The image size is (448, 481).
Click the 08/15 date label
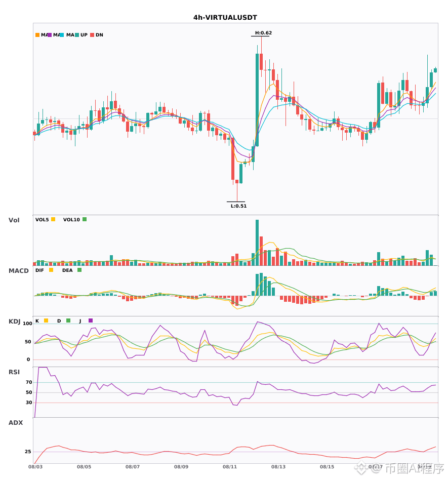point(327,467)
